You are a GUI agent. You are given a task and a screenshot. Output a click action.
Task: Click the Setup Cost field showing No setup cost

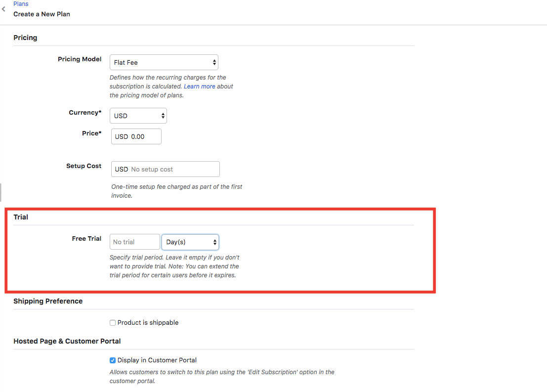click(x=165, y=169)
